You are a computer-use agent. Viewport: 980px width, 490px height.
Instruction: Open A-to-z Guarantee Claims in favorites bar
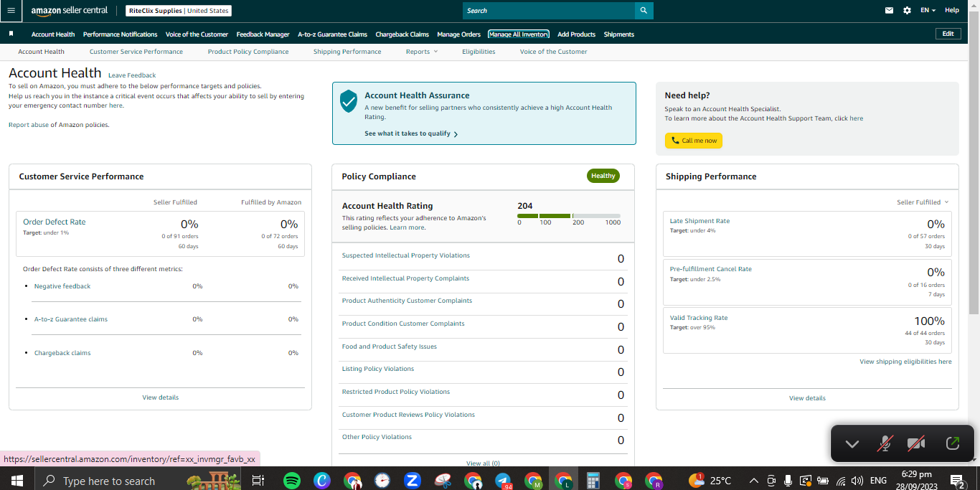pyautogui.click(x=333, y=34)
